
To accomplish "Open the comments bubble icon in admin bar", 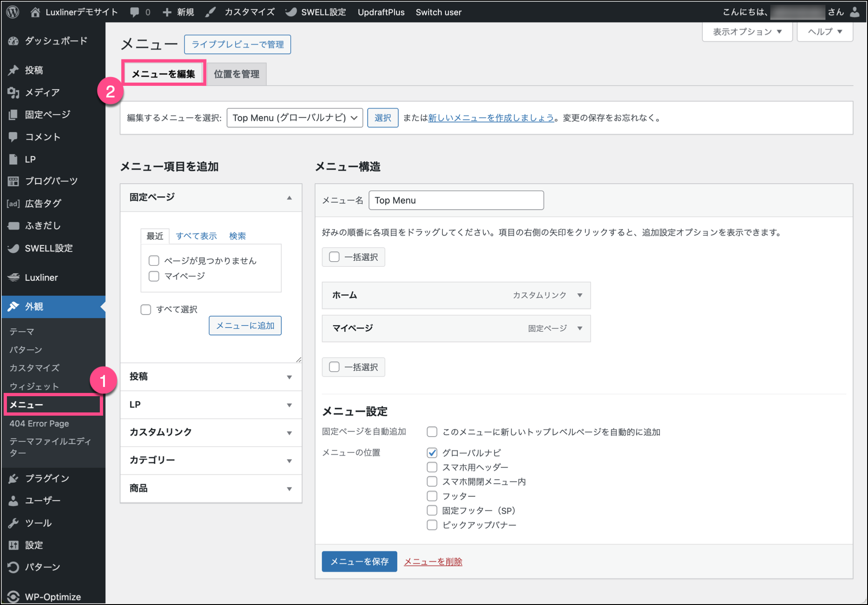I will (135, 12).
